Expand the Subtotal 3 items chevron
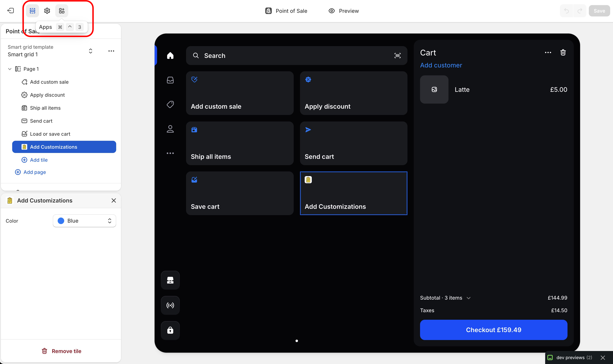The width and height of the screenshot is (613, 364). pos(469,298)
